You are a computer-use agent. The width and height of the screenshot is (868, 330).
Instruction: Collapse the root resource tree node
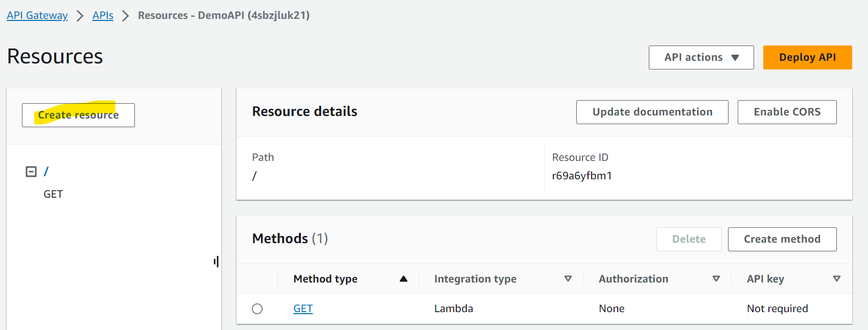[31, 172]
